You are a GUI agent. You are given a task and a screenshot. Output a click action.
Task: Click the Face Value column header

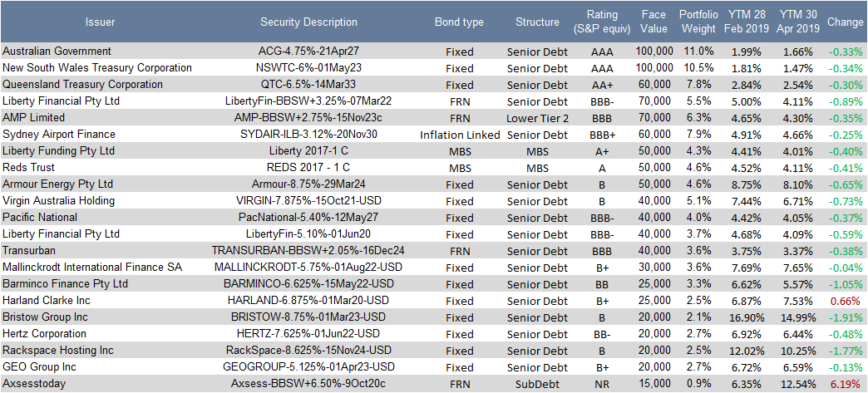point(655,22)
